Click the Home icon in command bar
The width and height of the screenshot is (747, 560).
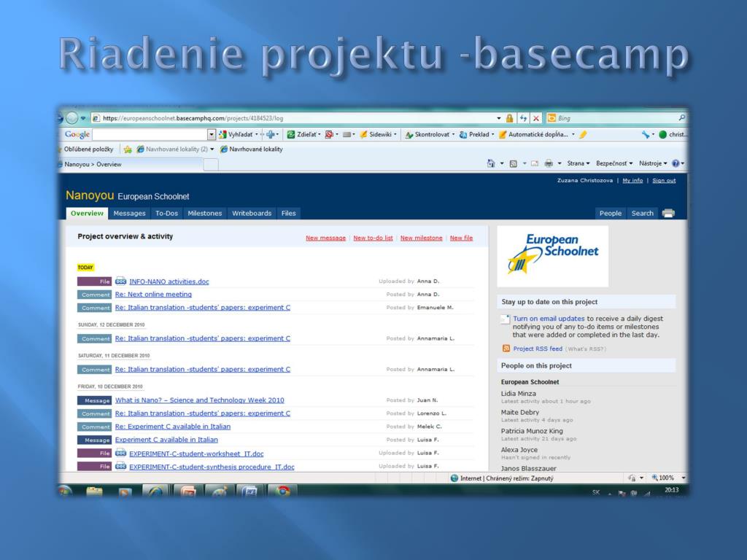491,163
